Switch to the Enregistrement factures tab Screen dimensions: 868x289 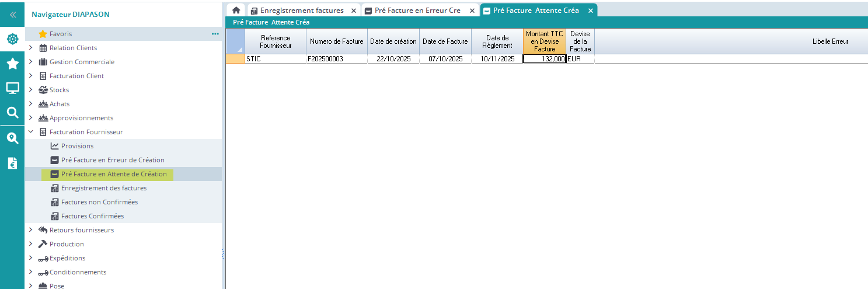tap(301, 11)
